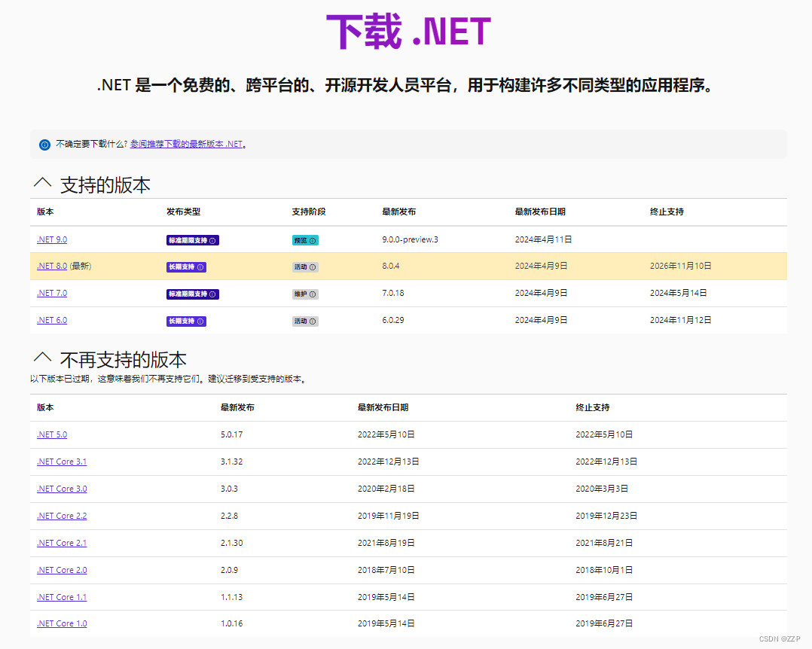Click end-of-support date 2019年12月23日
The height and width of the screenshot is (649, 812).
click(x=606, y=516)
